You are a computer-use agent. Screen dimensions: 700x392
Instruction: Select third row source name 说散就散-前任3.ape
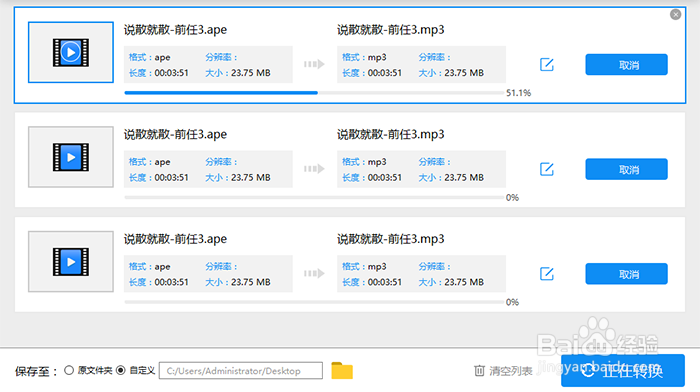175,239
